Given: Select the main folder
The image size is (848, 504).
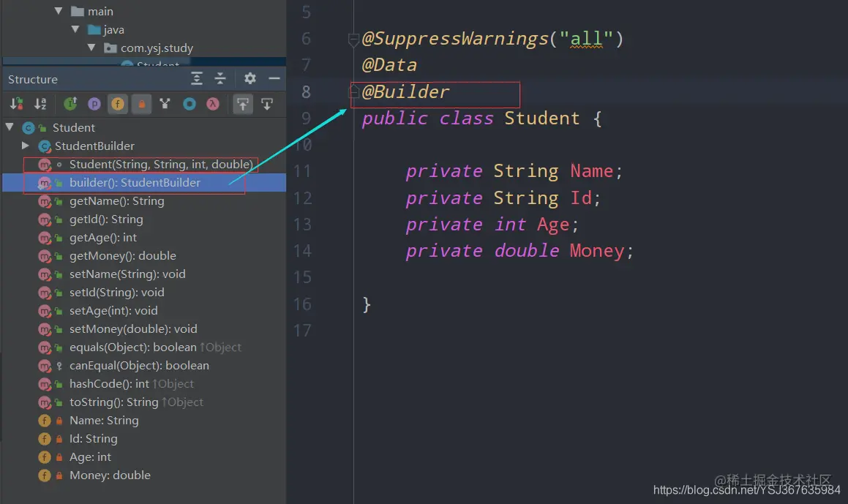Looking at the screenshot, I should pyautogui.click(x=100, y=12).
